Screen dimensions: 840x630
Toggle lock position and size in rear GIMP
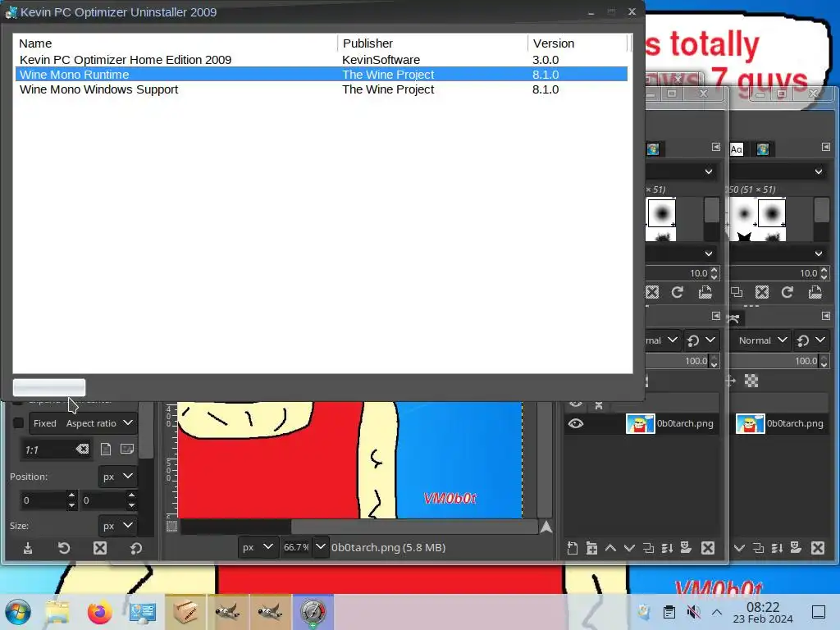pyautogui.click(x=731, y=381)
